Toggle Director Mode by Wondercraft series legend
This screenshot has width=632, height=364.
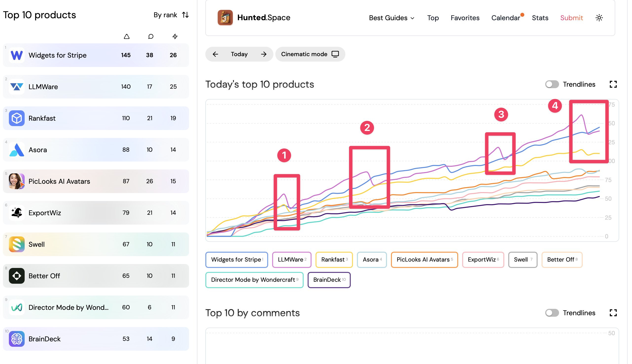[x=254, y=280]
